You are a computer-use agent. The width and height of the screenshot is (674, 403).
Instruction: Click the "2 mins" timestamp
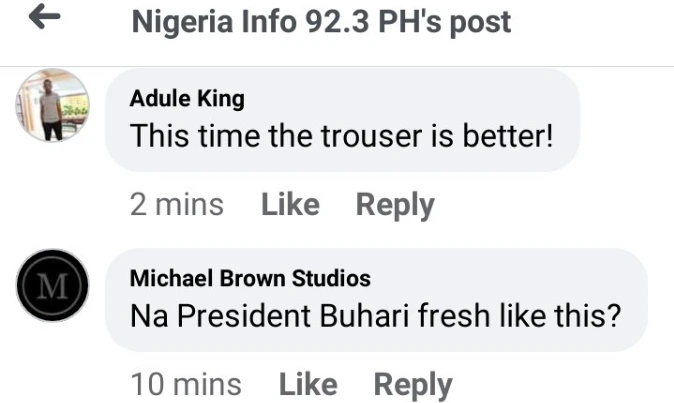point(177,205)
